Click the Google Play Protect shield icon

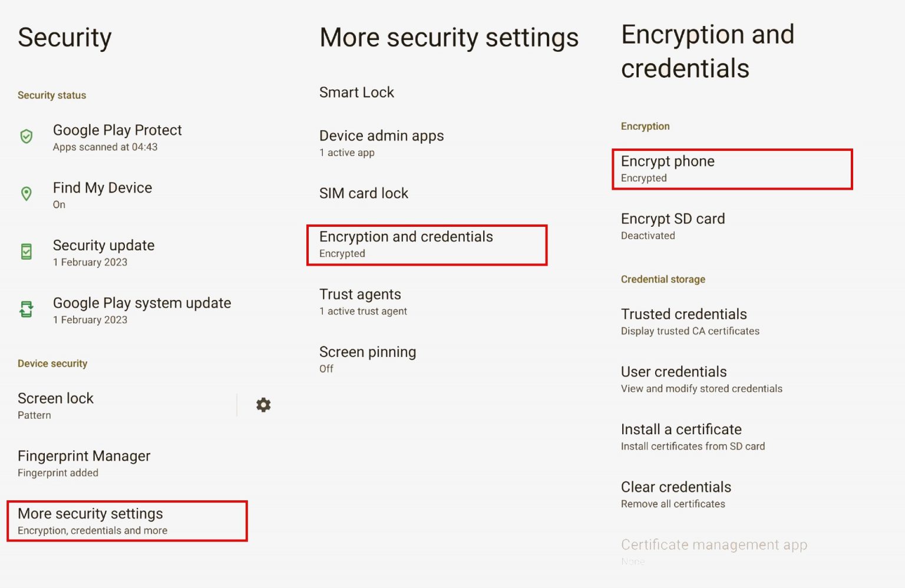coord(27,136)
